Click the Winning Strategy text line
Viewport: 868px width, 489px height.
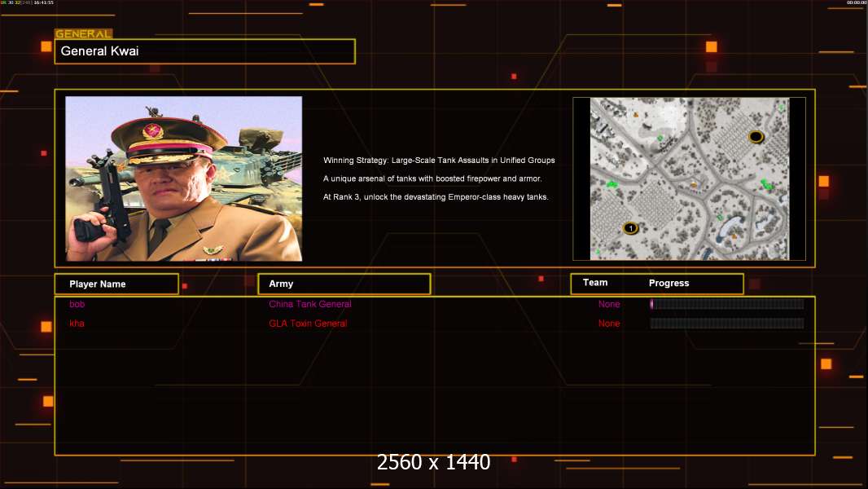point(439,160)
